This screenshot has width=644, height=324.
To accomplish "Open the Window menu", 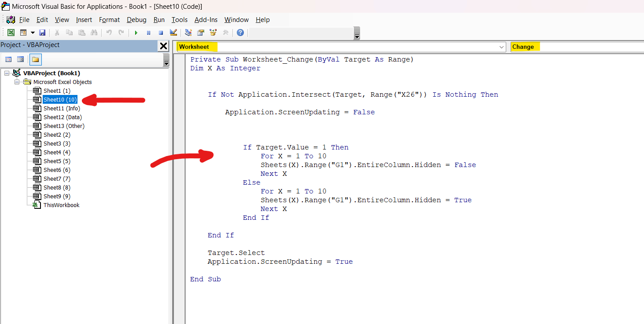I will pos(236,20).
